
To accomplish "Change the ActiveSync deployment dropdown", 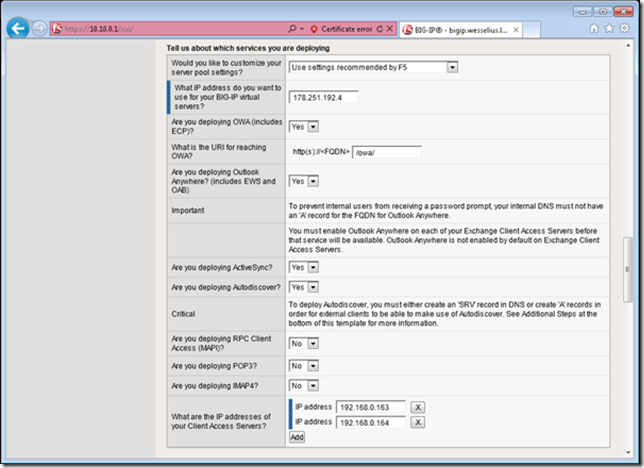I will [304, 268].
